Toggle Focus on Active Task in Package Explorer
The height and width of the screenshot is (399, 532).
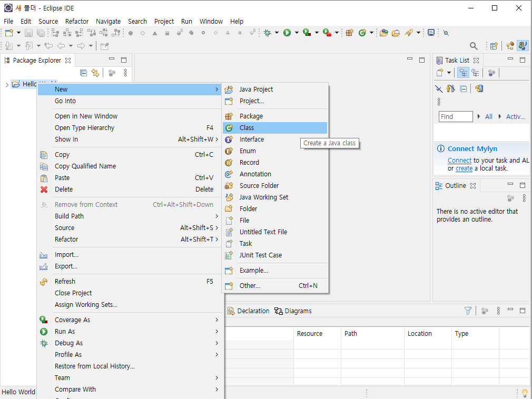click(x=112, y=73)
